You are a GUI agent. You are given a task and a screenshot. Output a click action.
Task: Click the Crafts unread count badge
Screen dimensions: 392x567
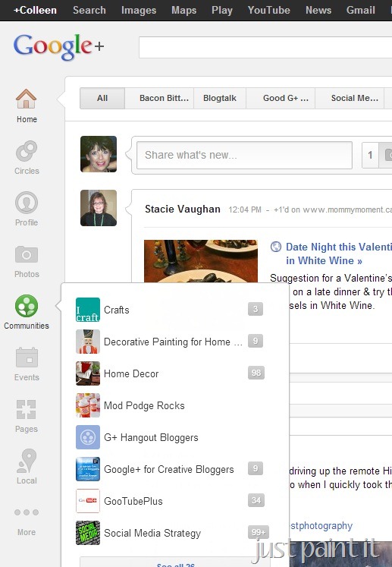(x=256, y=309)
